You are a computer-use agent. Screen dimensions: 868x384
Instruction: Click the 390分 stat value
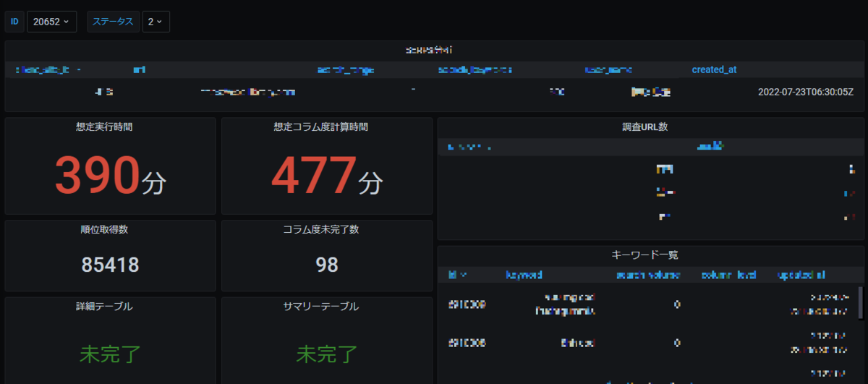click(x=111, y=175)
